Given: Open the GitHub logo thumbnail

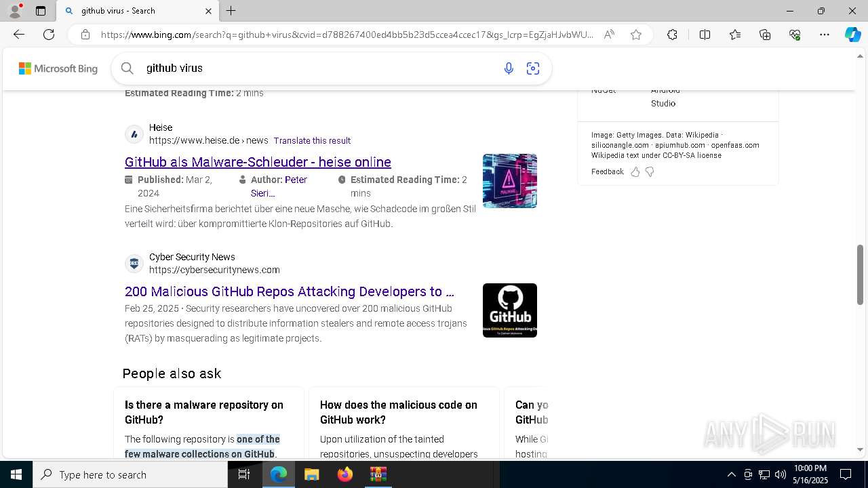Looking at the screenshot, I should [x=510, y=310].
